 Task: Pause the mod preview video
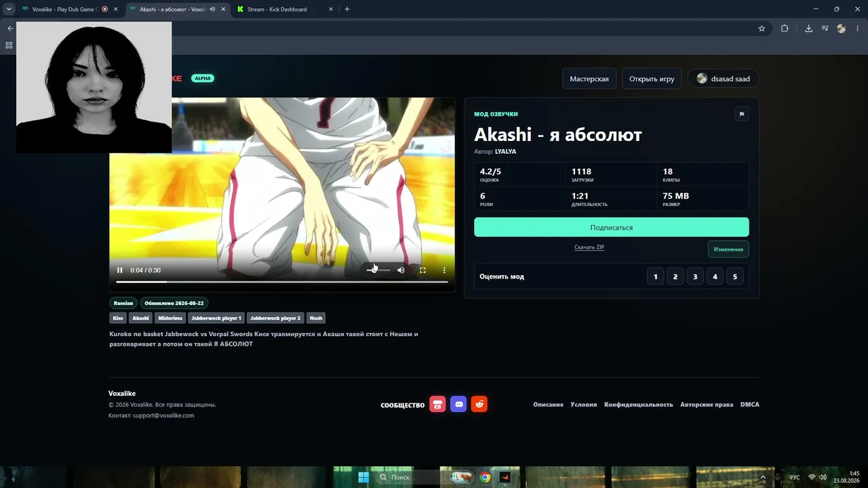point(120,270)
